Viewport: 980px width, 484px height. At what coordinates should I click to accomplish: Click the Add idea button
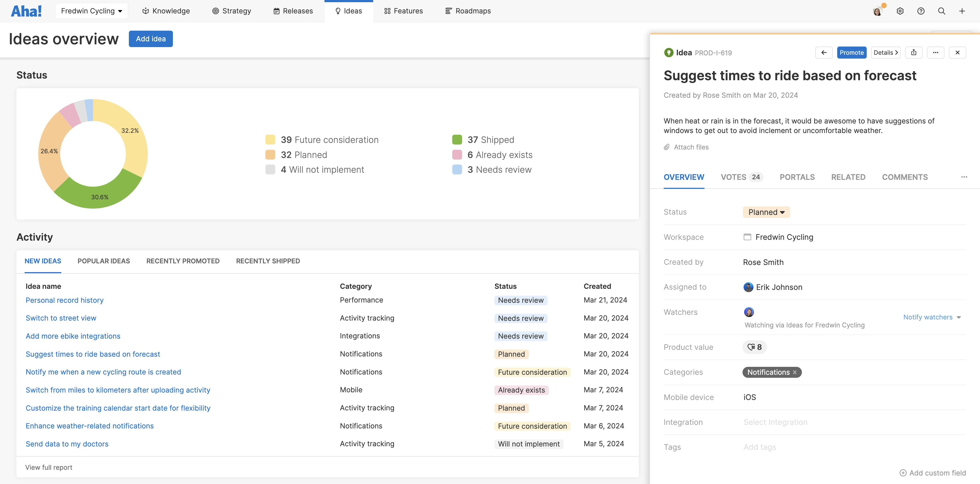tap(151, 39)
